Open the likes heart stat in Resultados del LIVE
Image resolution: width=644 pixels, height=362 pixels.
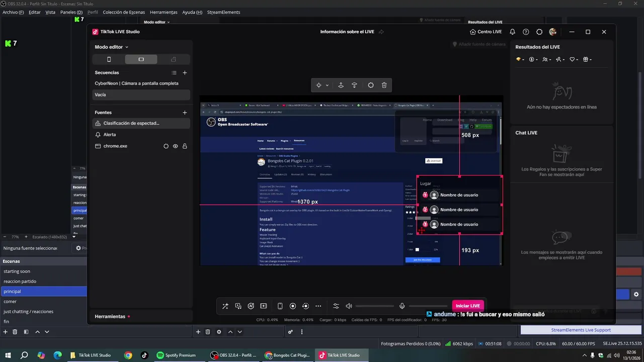(574, 59)
